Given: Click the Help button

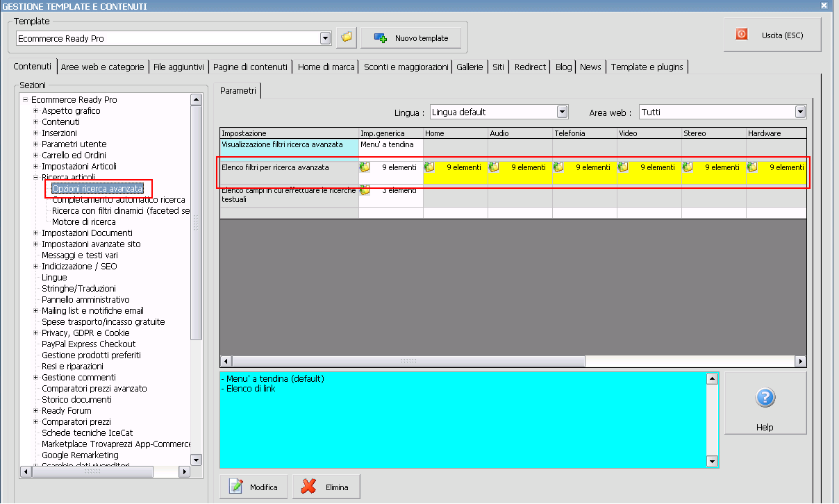Looking at the screenshot, I should [765, 403].
